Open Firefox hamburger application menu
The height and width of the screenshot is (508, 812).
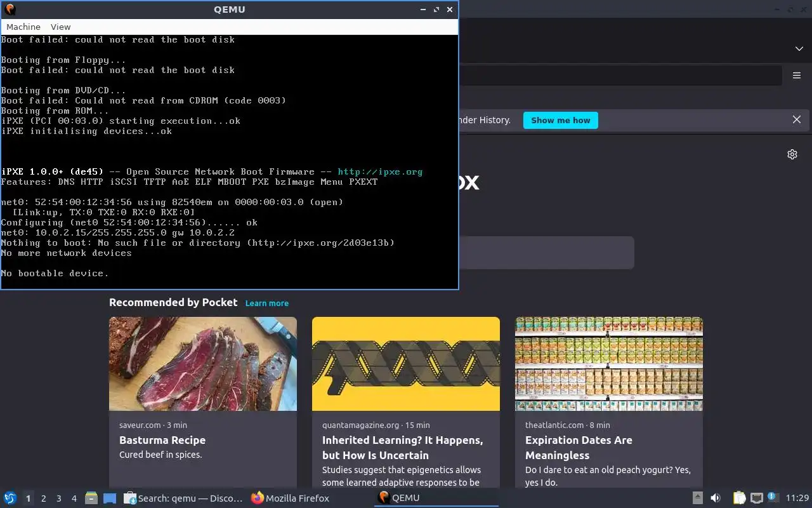pyautogui.click(x=797, y=75)
